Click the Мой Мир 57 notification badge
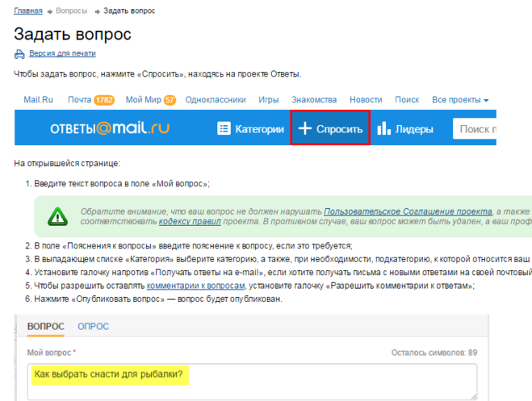Image resolution: width=532 pixels, height=401 pixels. (x=170, y=100)
